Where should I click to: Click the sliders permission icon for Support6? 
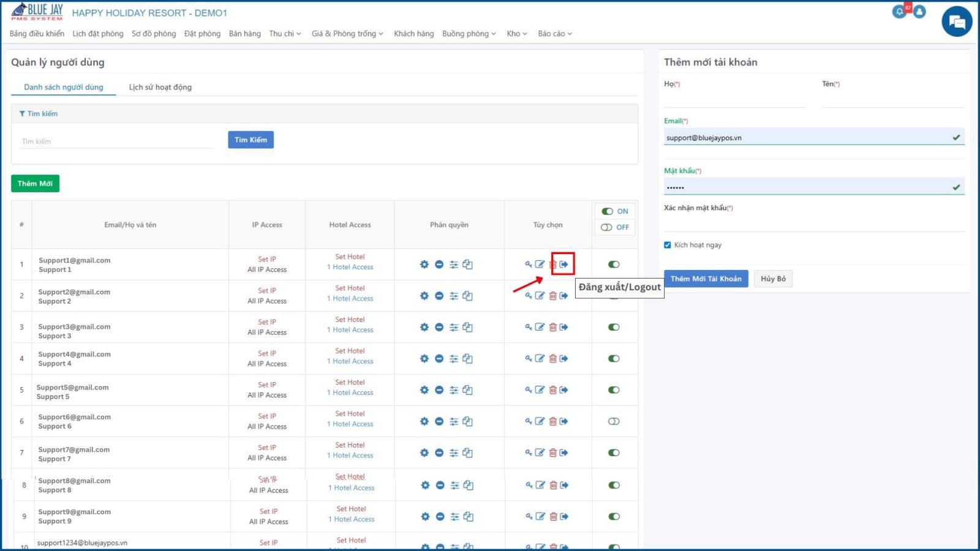tap(454, 421)
